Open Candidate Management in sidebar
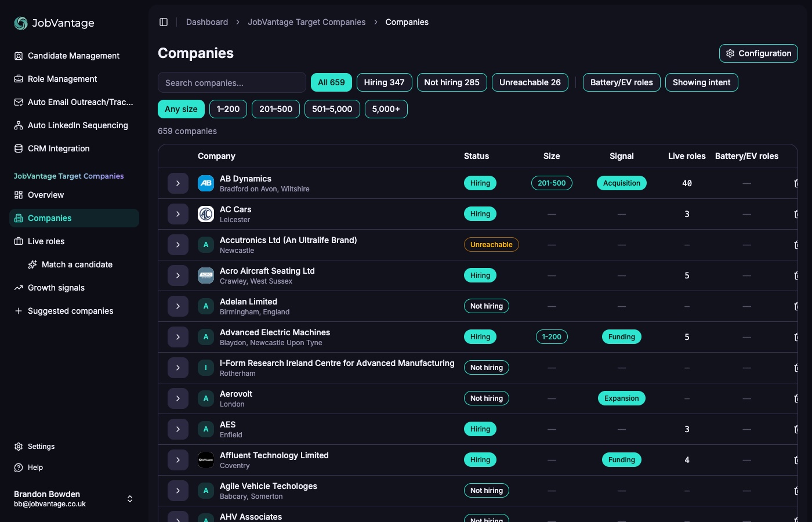 pos(74,56)
